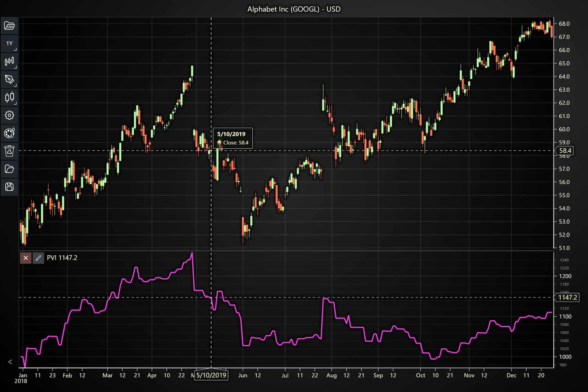Screen dimensions: 588x392
Task: Select the pen drawing tool
Action: tap(9, 79)
